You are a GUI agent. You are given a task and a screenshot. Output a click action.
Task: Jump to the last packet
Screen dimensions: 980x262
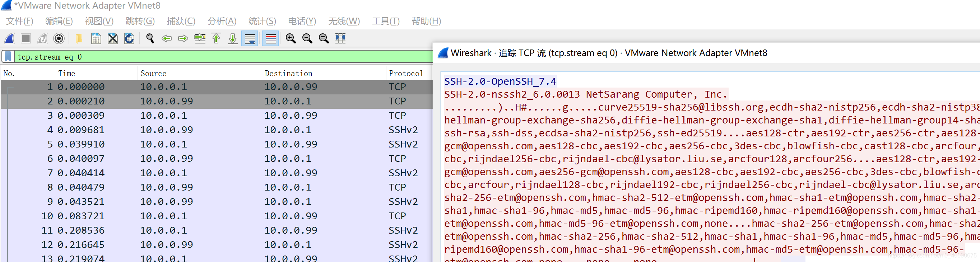[x=233, y=38]
